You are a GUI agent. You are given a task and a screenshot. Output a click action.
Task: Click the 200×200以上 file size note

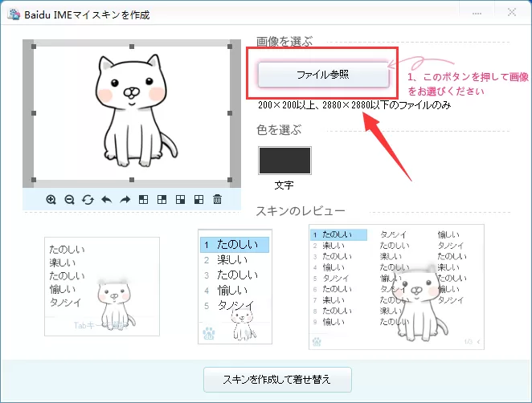tap(354, 105)
